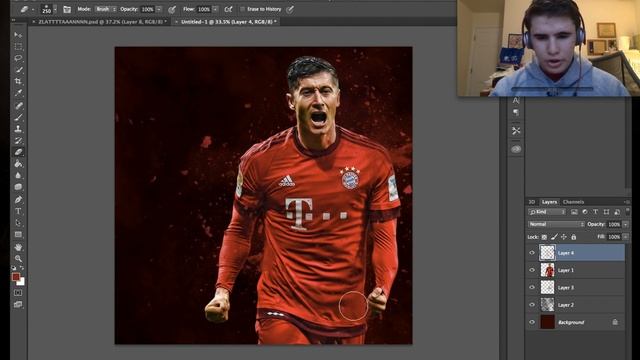Select the Crop tool

pos(18,82)
